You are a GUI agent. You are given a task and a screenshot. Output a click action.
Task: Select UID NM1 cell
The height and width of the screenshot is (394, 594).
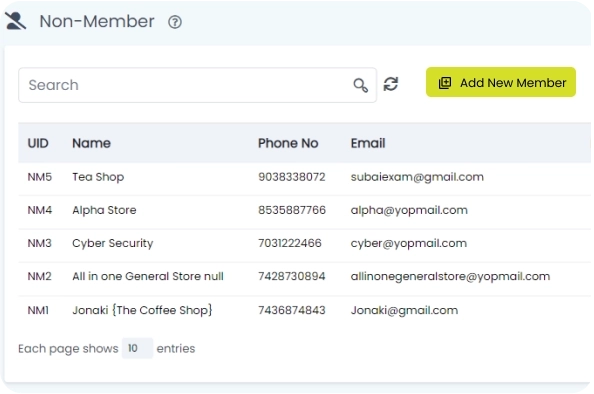38,310
